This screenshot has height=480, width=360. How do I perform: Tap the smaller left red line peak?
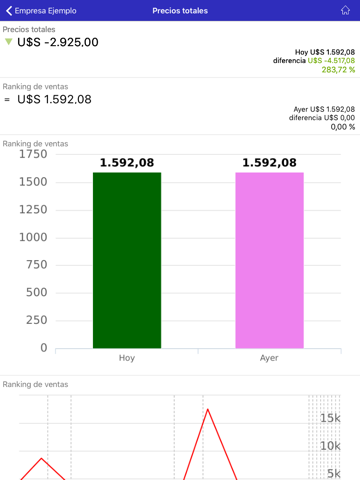[x=41, y=459]
